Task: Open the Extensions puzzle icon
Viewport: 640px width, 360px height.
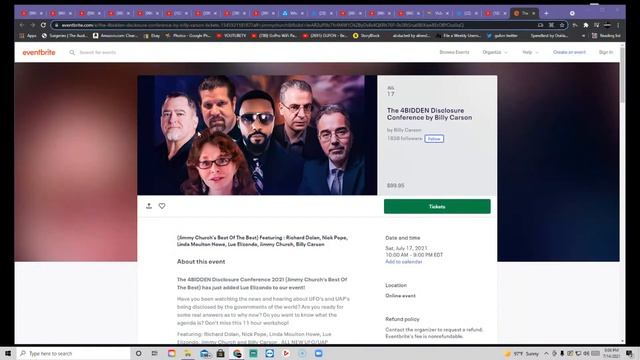Action: point(586,25)
